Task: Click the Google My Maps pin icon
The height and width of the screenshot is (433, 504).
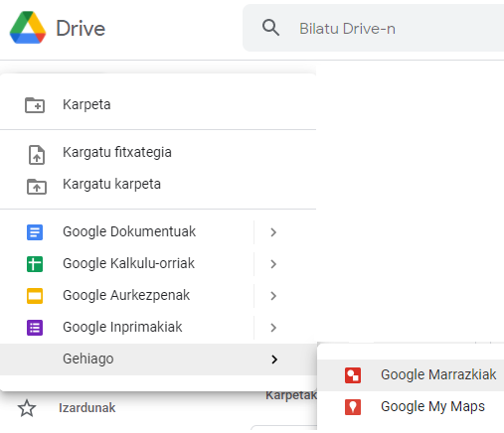Action: [x=353, y=407]
